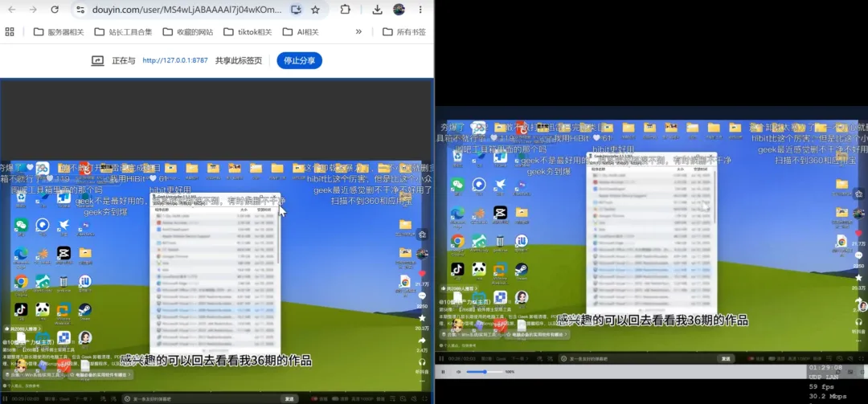Favorite the video with the star in Chrome's Douyin page
The image size is (868, 404).
click(422, 318)
